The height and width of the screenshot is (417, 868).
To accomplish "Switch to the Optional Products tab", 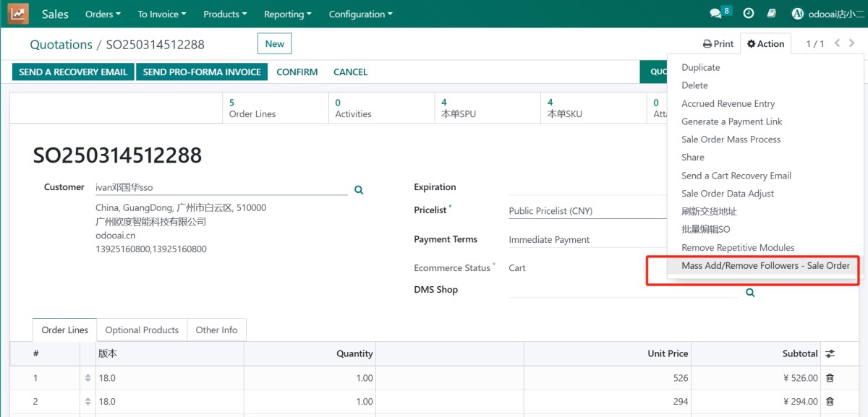I will (x=142, y=330).
